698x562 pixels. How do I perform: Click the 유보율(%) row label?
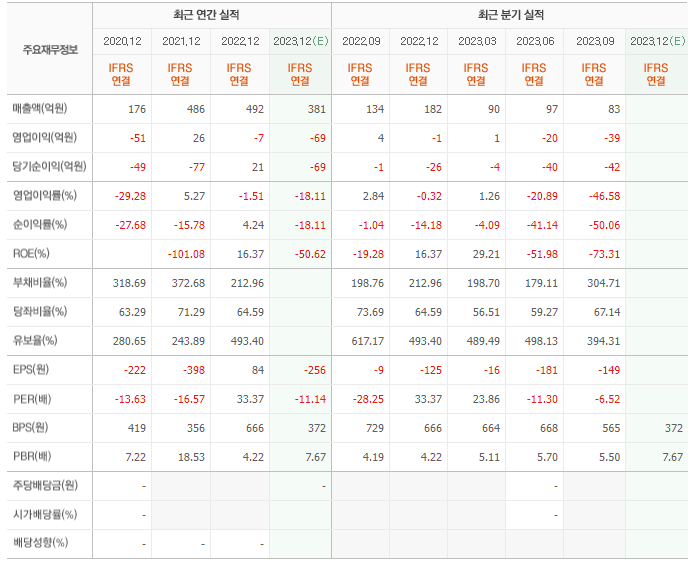35,340
